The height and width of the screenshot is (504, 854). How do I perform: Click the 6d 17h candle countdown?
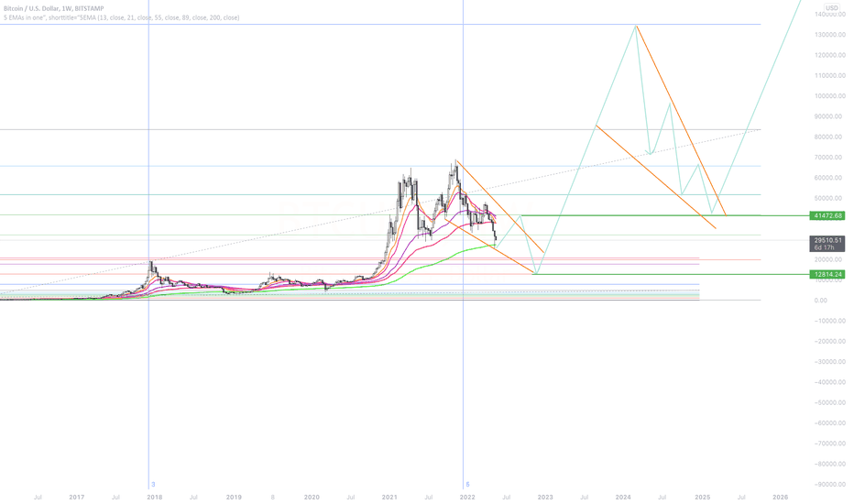pos(825,247)
